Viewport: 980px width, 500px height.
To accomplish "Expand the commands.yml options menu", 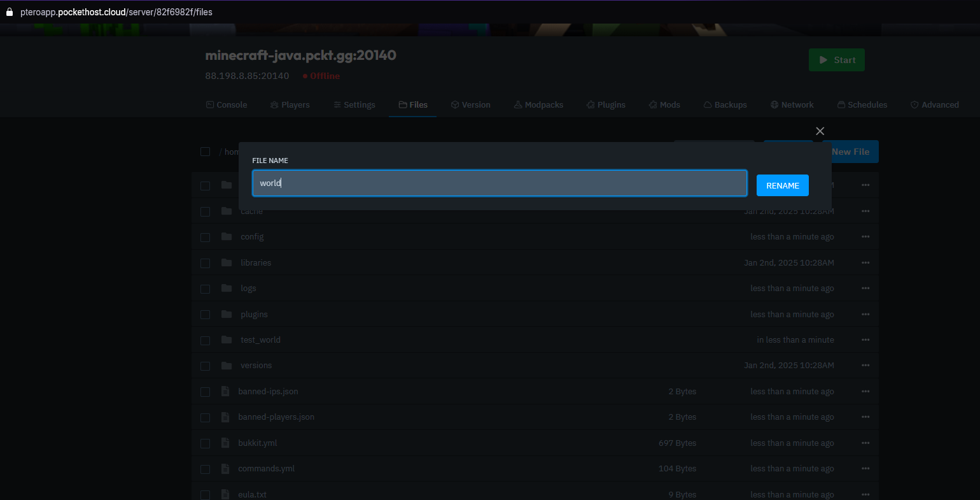I will click(865, 469).
